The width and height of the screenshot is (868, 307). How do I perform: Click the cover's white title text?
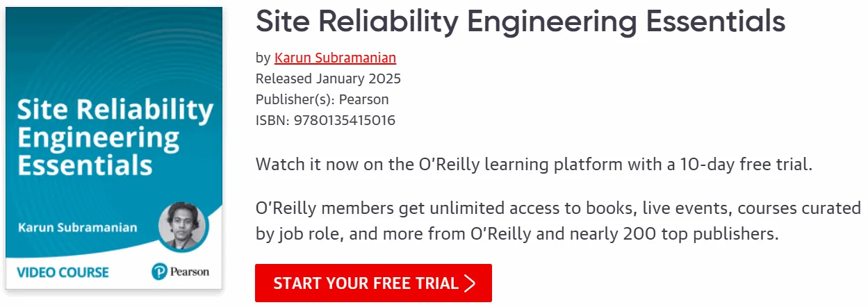click(x=115, y=138)
